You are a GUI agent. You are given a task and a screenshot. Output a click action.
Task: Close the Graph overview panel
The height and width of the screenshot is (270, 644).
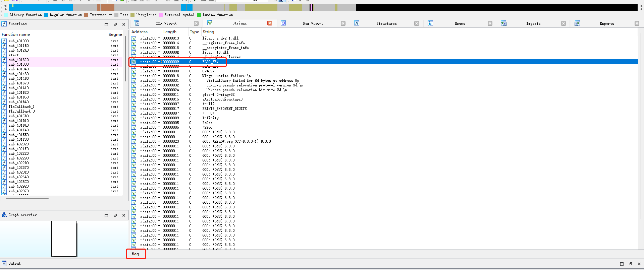click(x=124, y=215)
